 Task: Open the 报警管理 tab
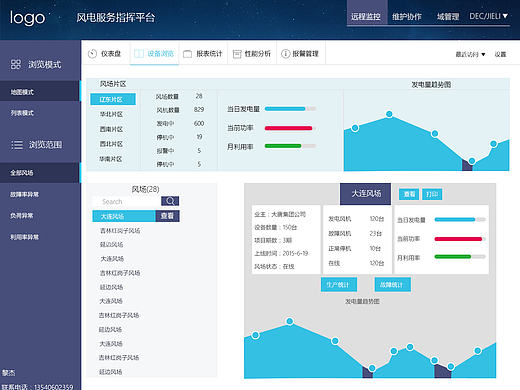[x=301, y=53]
